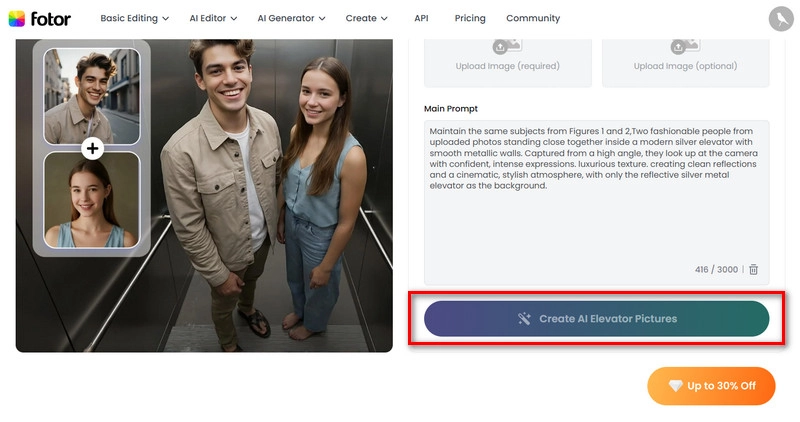Delete prompt text with trash icon
This screenshot has width=800, height=422.
coord(754,270)
